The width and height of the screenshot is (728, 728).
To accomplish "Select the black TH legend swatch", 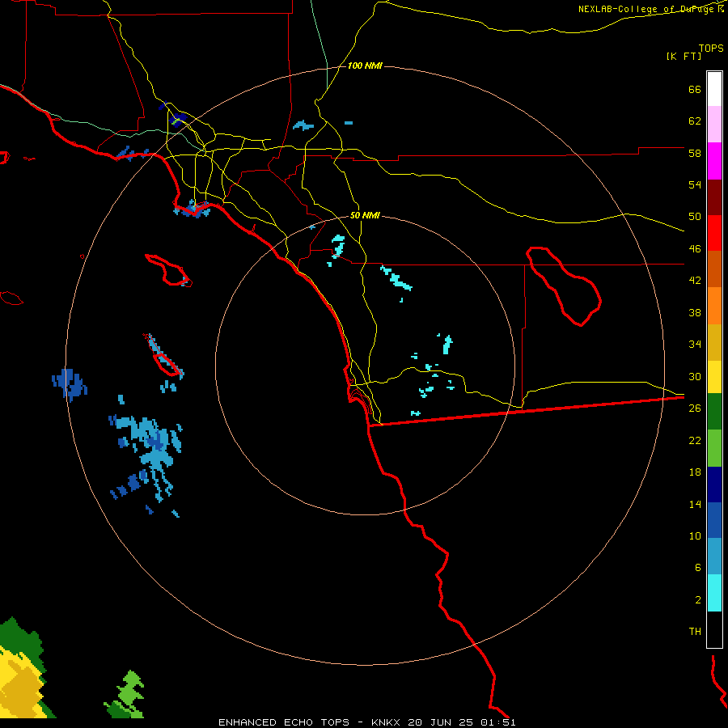I will pyautogui.click(x=714, y=629).
